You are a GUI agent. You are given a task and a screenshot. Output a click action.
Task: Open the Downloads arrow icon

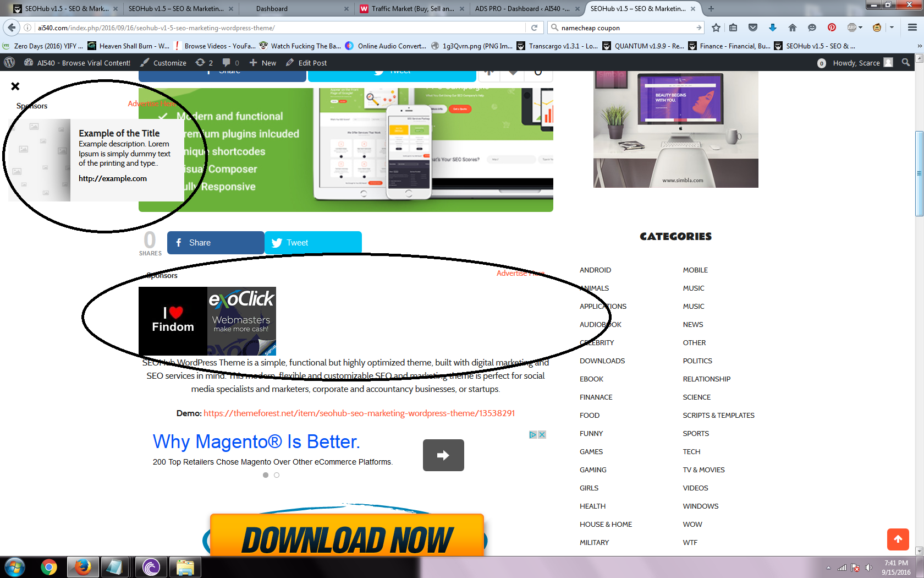click(x=773, y=28)
